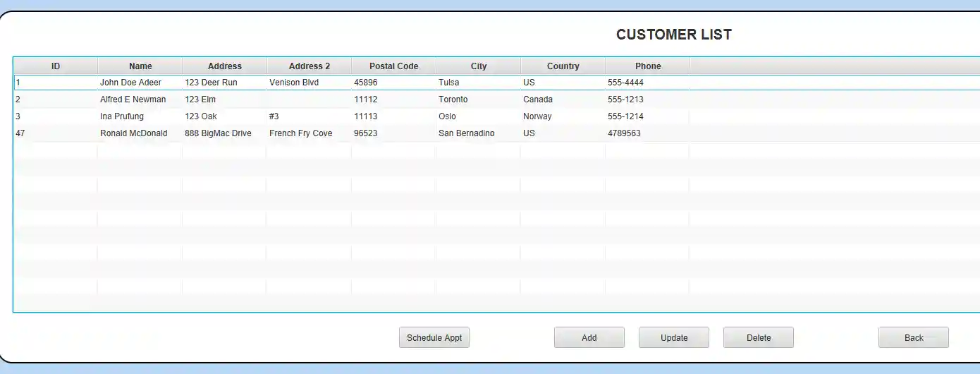This screenshot has width=980, height=374.
Task: Go back with the Back button
Action: click(x=914, y=337)
